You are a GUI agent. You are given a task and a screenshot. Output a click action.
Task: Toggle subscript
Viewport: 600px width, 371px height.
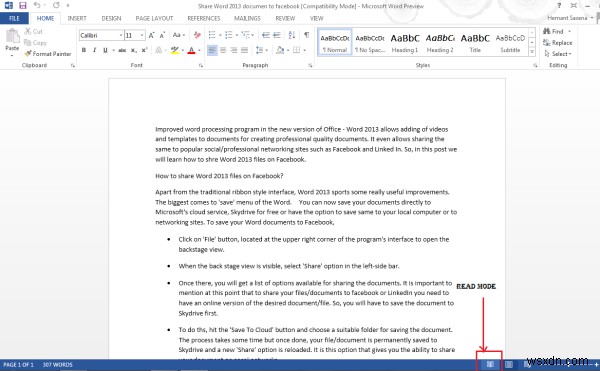[133, 50]
